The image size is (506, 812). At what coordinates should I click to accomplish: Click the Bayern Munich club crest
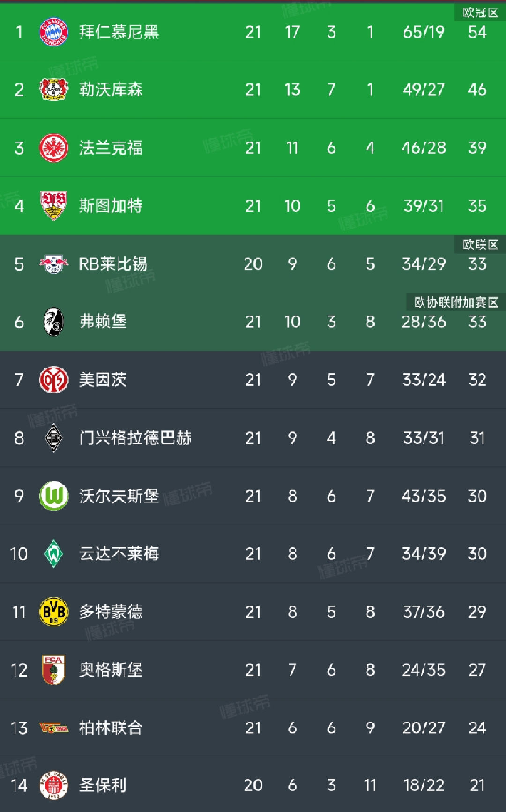tap(54, 32)
